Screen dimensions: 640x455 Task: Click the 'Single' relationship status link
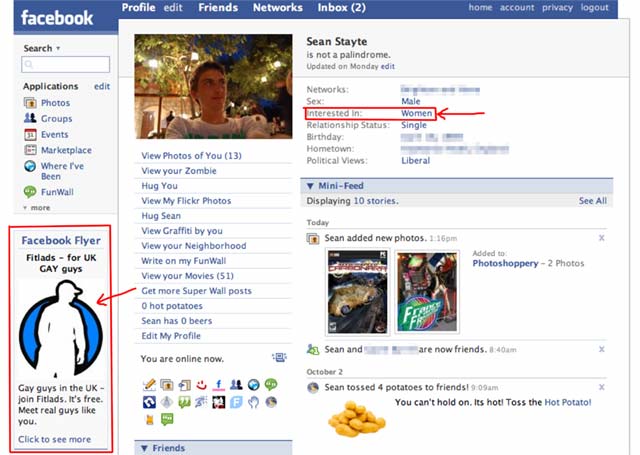click(x=414, y=125)
